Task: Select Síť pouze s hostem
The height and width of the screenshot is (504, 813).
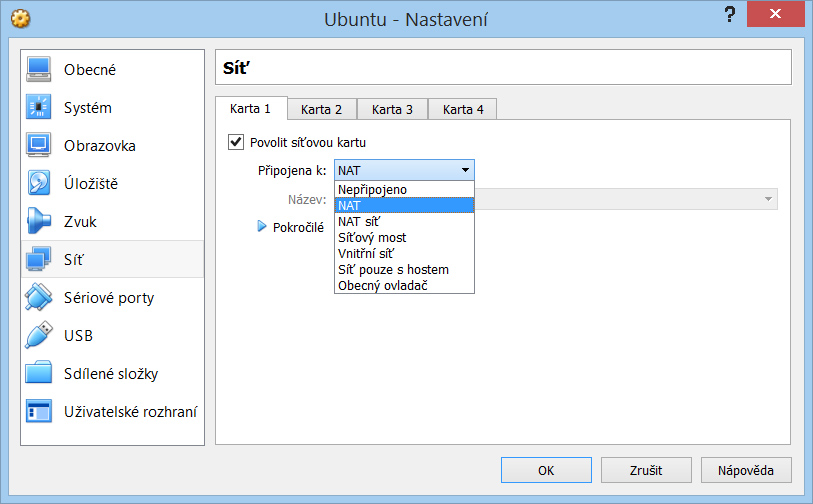Action: (x=404, y=270)
